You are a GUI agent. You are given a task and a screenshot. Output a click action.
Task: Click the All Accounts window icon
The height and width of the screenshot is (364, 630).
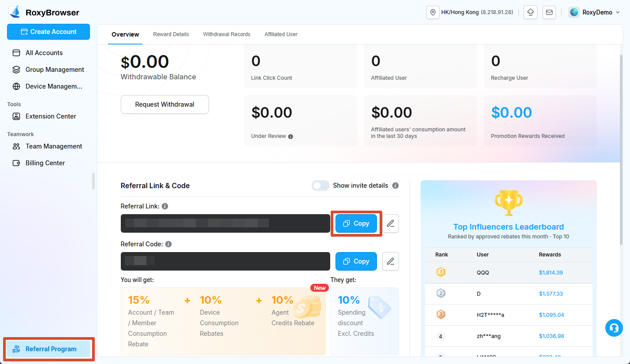coord(16,53)
